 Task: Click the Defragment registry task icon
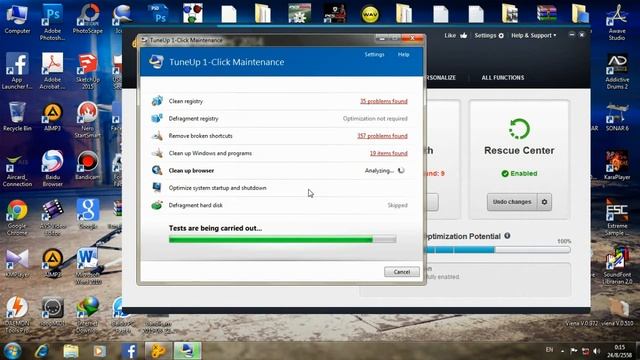pyautogui.click(x=157, y=118)
